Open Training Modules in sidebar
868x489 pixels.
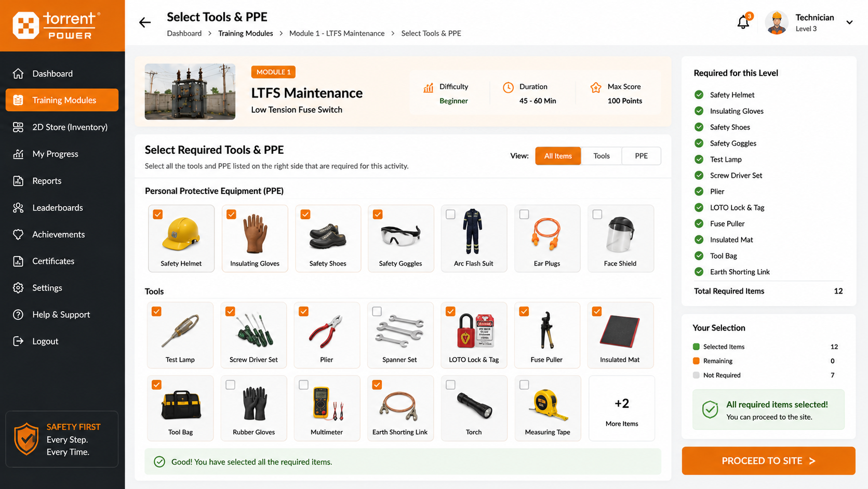click(62, 100)
